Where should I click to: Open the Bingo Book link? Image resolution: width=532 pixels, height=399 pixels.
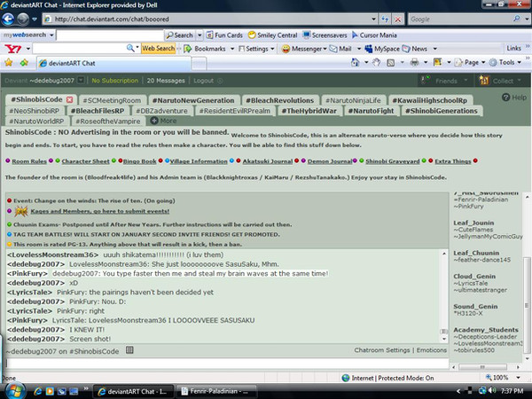click(140, 161)
